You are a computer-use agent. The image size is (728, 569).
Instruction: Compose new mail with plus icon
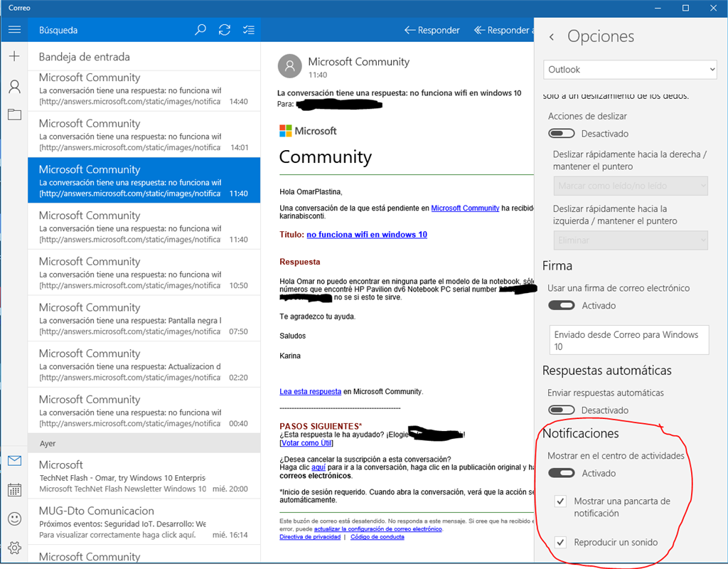point(14,56)
